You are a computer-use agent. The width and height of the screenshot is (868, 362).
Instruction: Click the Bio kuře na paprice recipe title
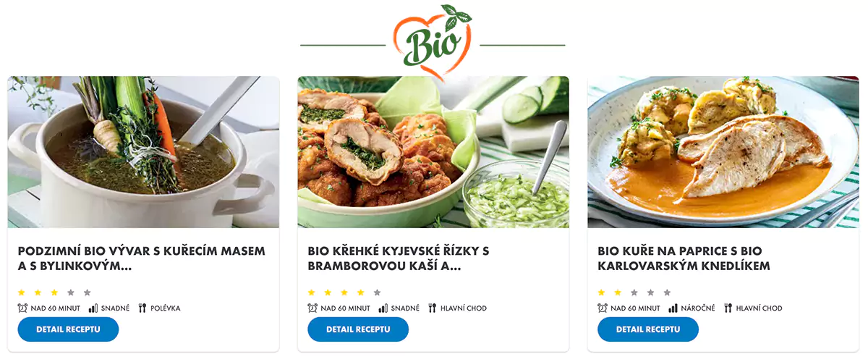[x=684, y=258]
